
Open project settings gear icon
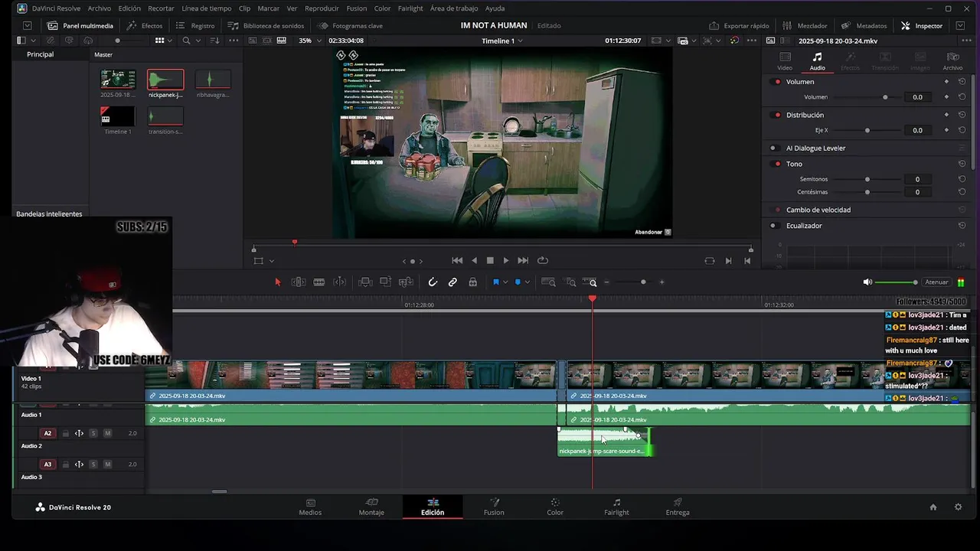tap(958, 507)
